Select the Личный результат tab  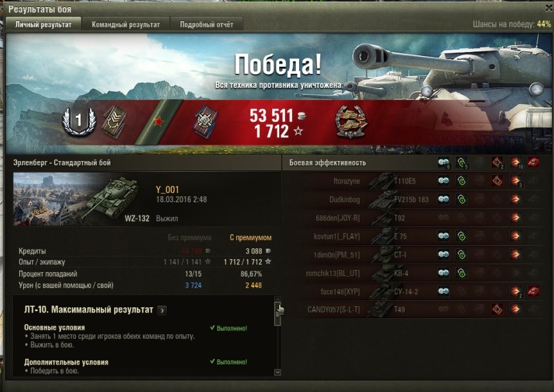(43, 24)
